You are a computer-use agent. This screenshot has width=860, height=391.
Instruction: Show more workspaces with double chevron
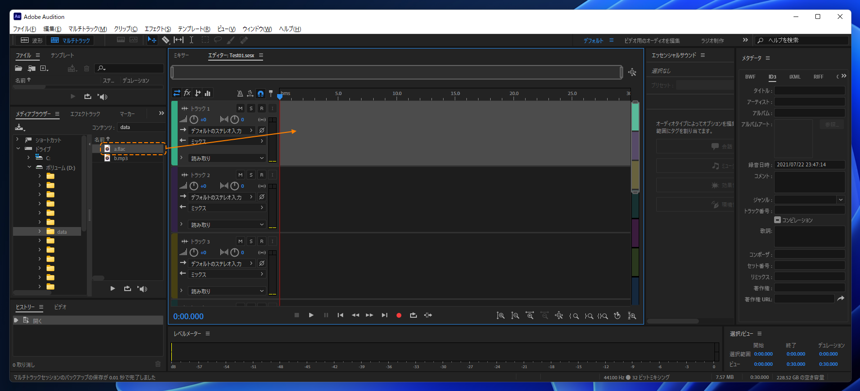tap(745, 40)
